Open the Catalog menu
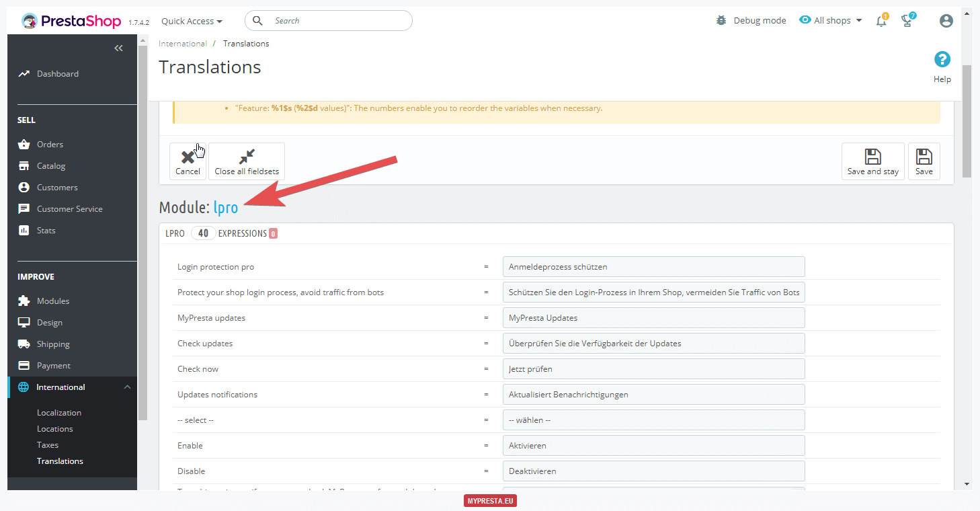980x511 pixels. point(51,166)
